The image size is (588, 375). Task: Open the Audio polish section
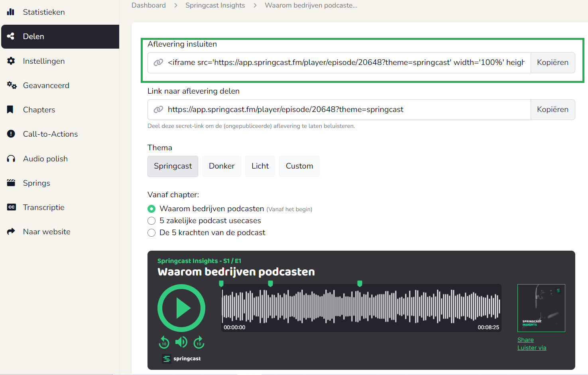point(45,159)
